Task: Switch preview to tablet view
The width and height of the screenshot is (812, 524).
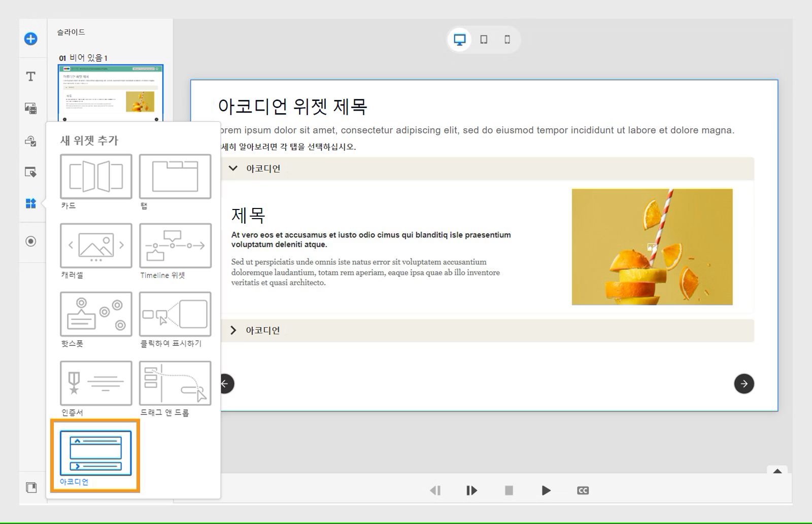Action: (483, 39)
